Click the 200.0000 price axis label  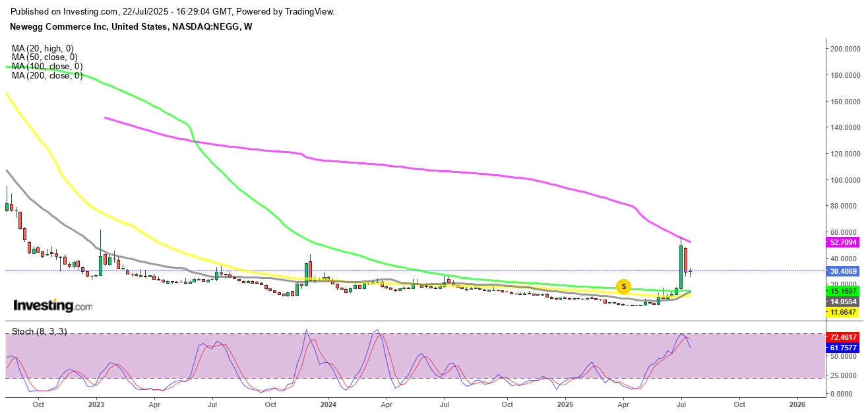[x=846, y=49]
